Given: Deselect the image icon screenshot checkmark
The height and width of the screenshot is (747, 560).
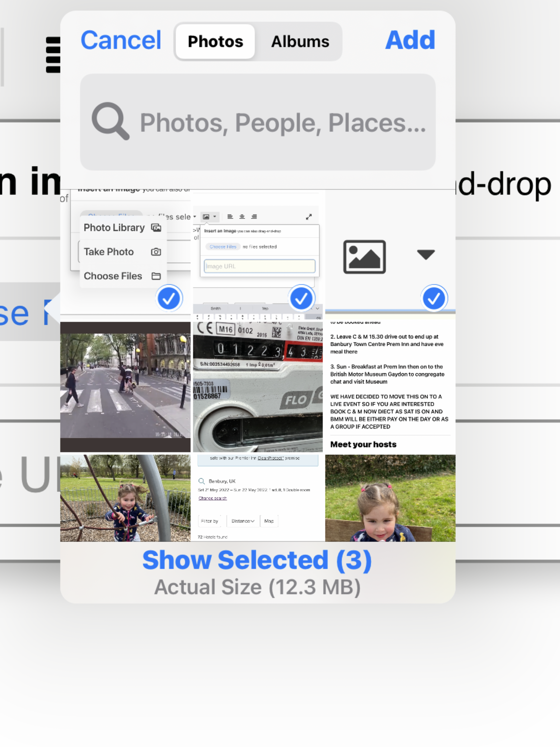Looking at the screenshot, I should coord(434,298).
